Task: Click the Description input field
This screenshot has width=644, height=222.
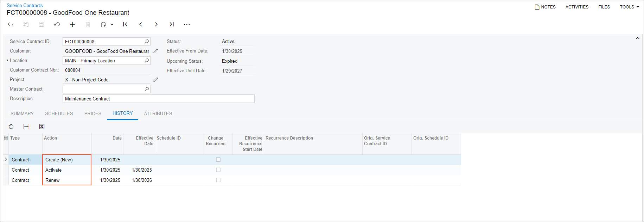Action: tap(158, 99)
